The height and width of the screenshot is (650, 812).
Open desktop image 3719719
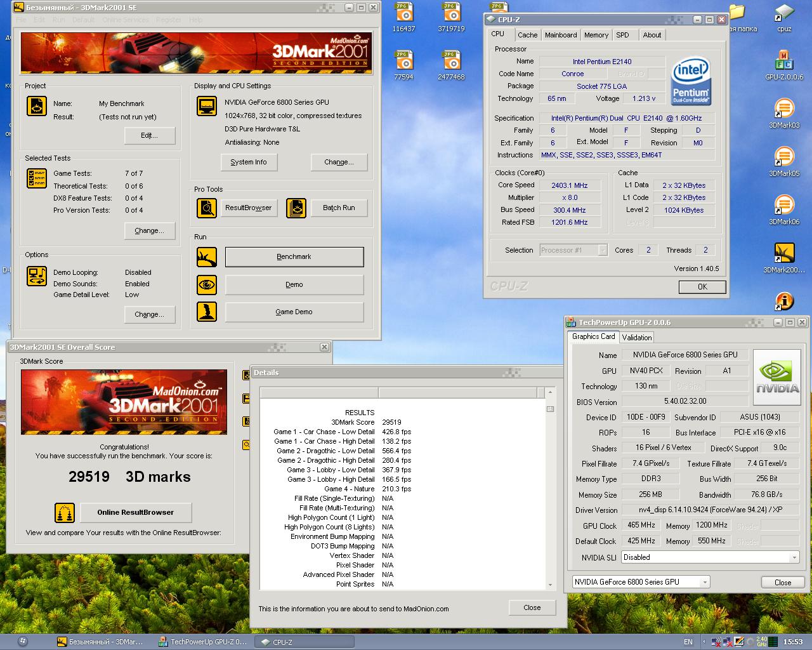click(x=451, y=17)
